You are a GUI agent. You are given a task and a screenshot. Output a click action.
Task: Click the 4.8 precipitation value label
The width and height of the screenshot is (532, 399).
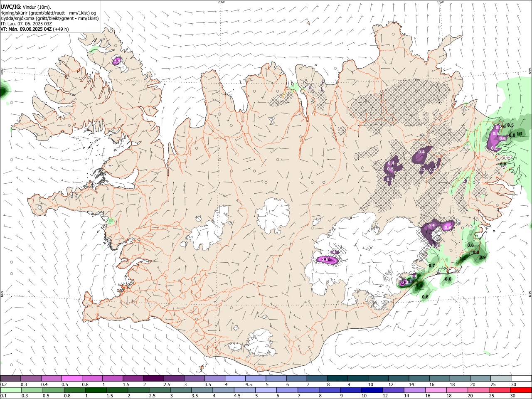(410, 282)
